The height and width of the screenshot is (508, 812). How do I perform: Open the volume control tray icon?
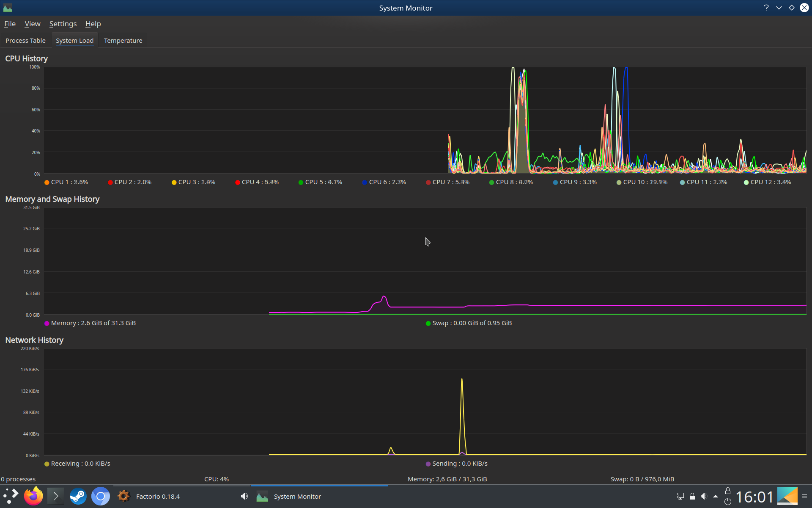point(704,496)
